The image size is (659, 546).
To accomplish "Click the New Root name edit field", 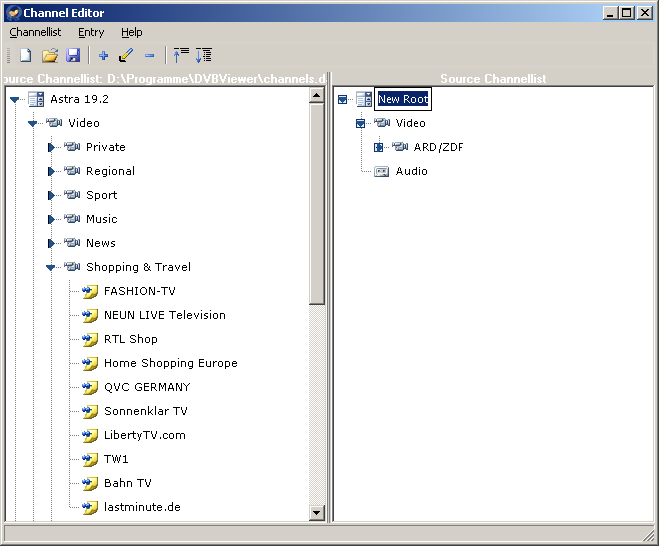I will click(403, 99).
